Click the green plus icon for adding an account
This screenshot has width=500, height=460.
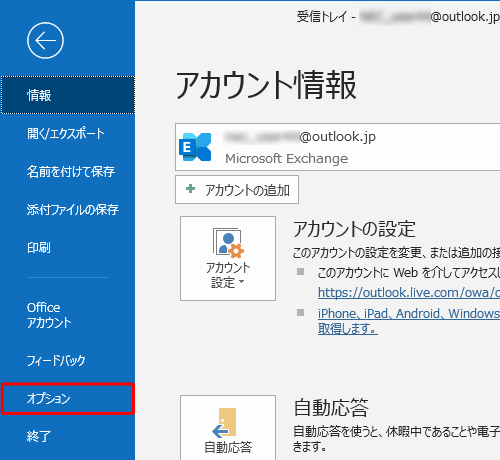point(190,189)
